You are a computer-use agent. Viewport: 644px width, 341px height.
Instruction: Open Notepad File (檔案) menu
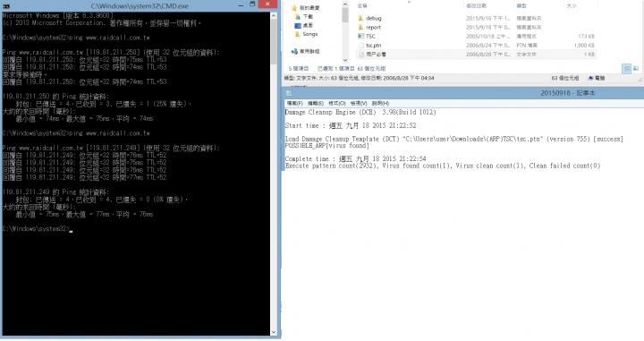tap(295, 103)
